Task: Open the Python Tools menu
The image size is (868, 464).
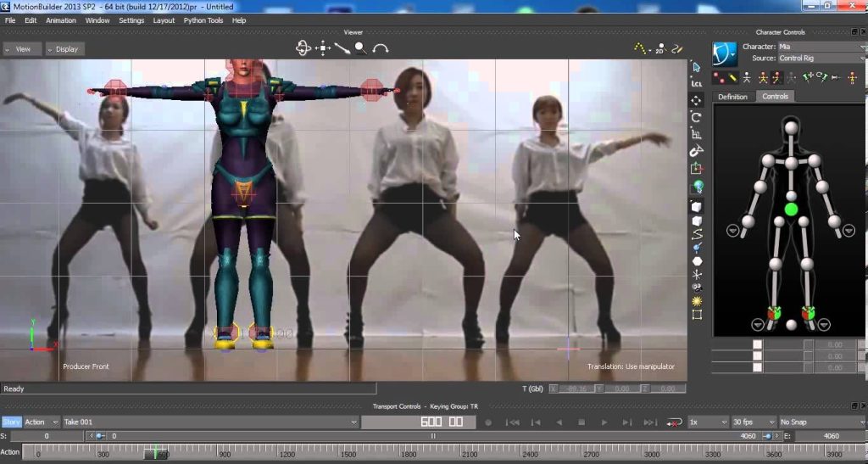Action: pyautogui.click(x=203, y=20)
